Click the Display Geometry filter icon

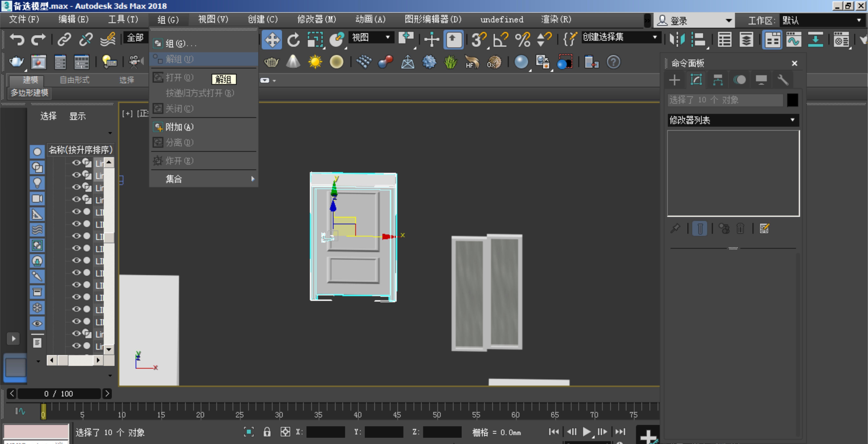[x=37, y=152]
